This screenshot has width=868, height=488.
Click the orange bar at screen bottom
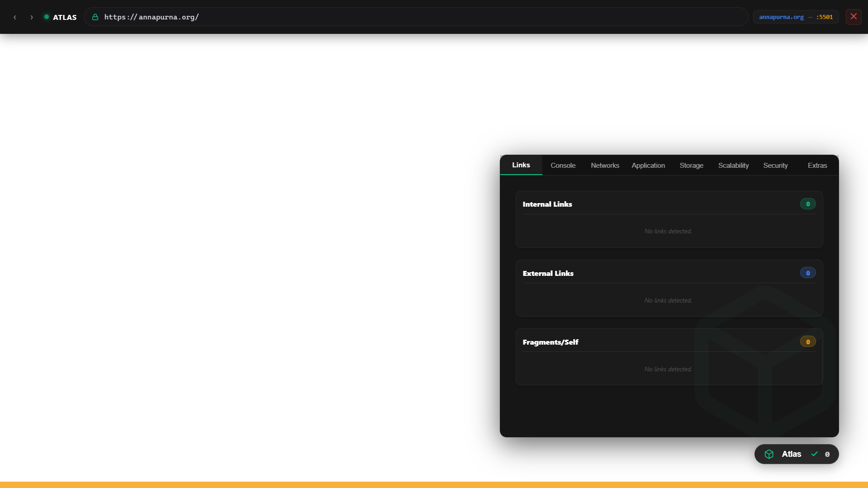point(434,485)
